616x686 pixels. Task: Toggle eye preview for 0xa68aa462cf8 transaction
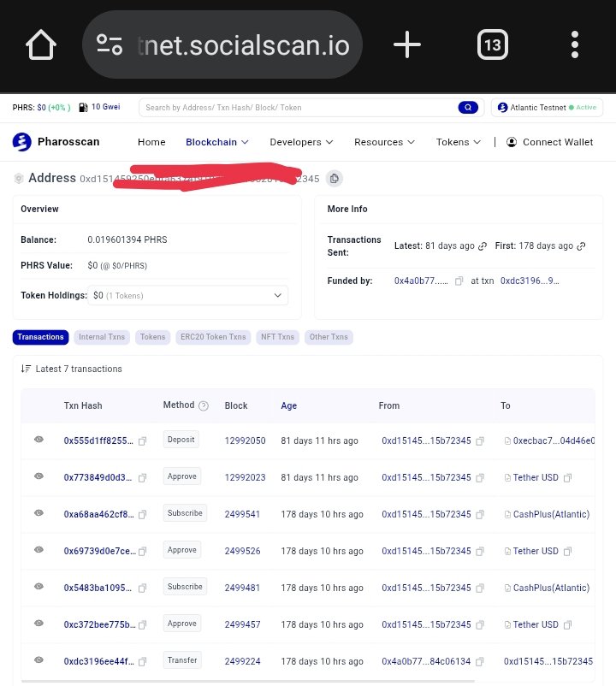[x=39, y=512]
